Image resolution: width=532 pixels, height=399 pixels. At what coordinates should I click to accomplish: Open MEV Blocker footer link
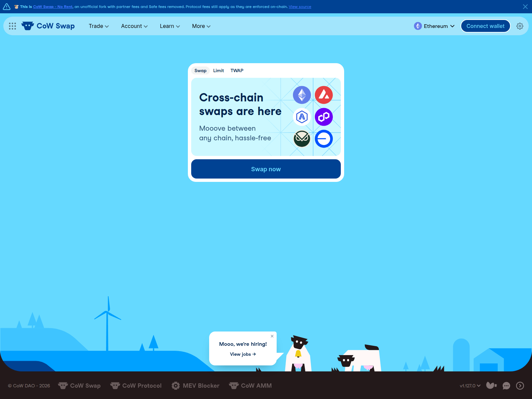[x=196, y=386]
